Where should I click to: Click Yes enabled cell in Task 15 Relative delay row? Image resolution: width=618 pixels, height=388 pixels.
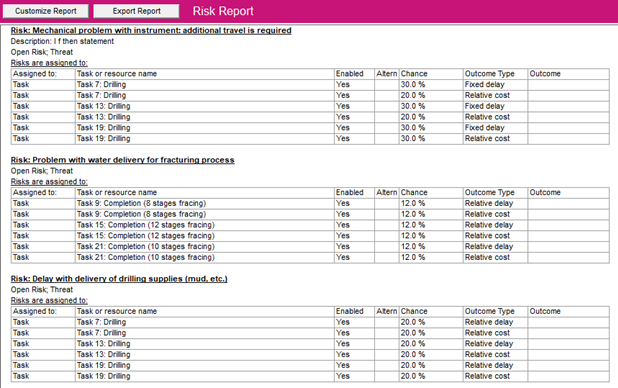coord(354,225)
